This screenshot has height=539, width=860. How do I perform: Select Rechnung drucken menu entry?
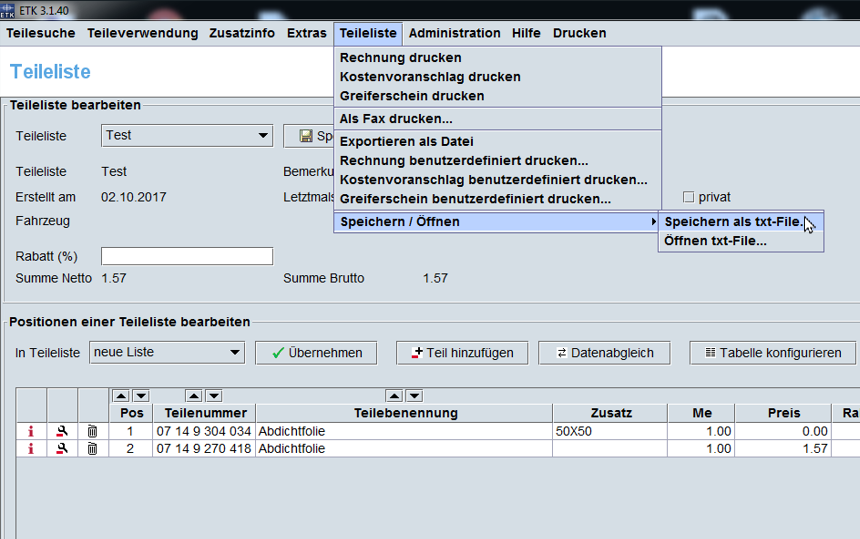point(497,58)
